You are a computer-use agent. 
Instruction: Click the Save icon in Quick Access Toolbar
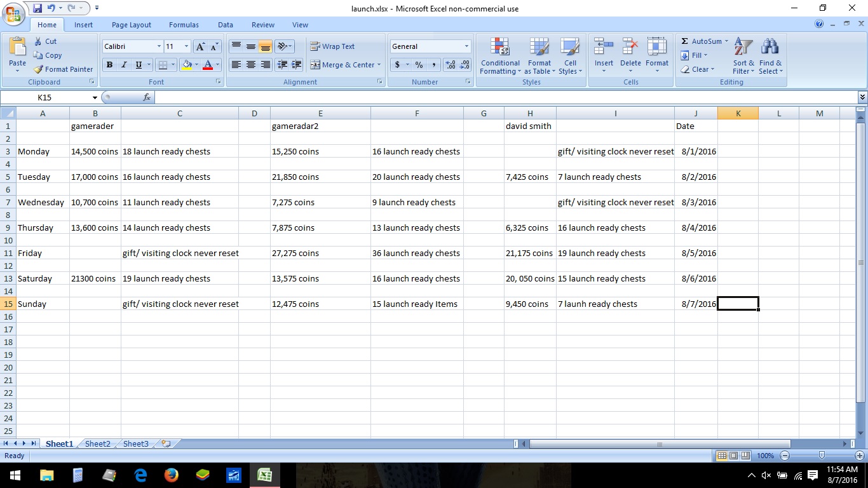pyautogui.click(x=37, y=8)
